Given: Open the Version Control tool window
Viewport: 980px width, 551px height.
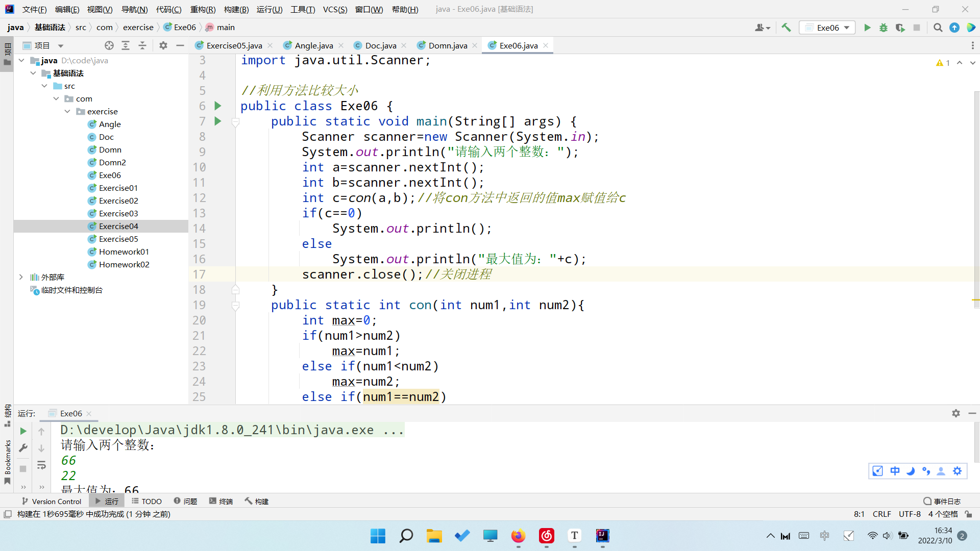Looking at the screenshot, I should tap(52, 501).
